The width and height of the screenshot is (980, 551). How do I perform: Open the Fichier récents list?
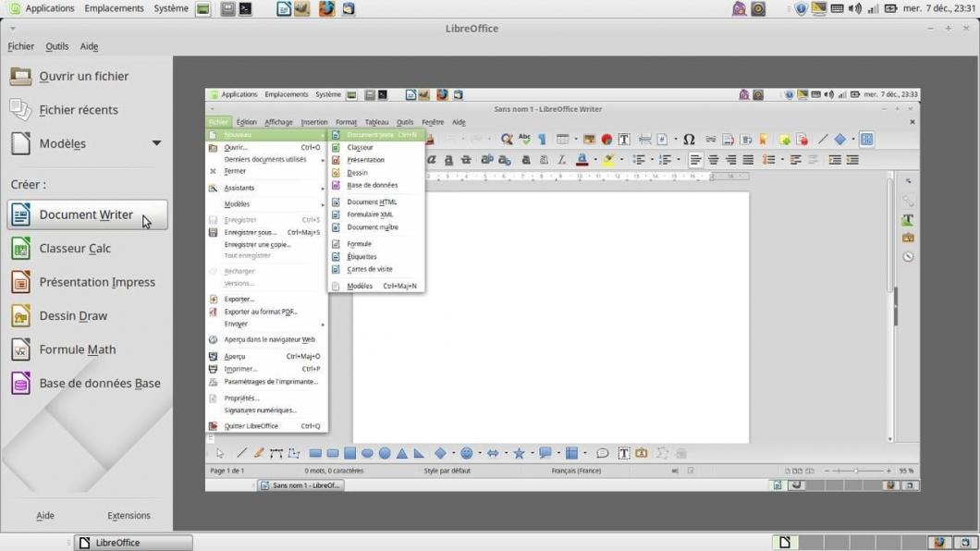(x=79, y=110)
